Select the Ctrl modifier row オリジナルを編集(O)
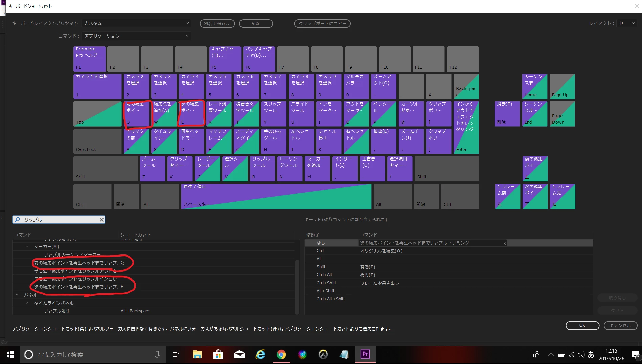This screenshot has width=642, height=364. [449, 251]
